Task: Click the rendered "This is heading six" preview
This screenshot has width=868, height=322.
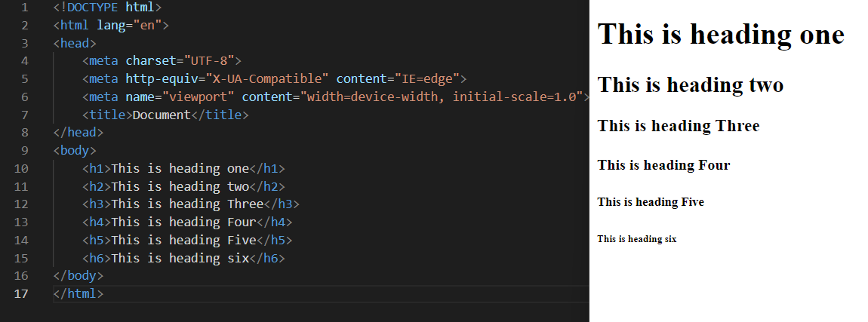Action: tap(636, 239)
